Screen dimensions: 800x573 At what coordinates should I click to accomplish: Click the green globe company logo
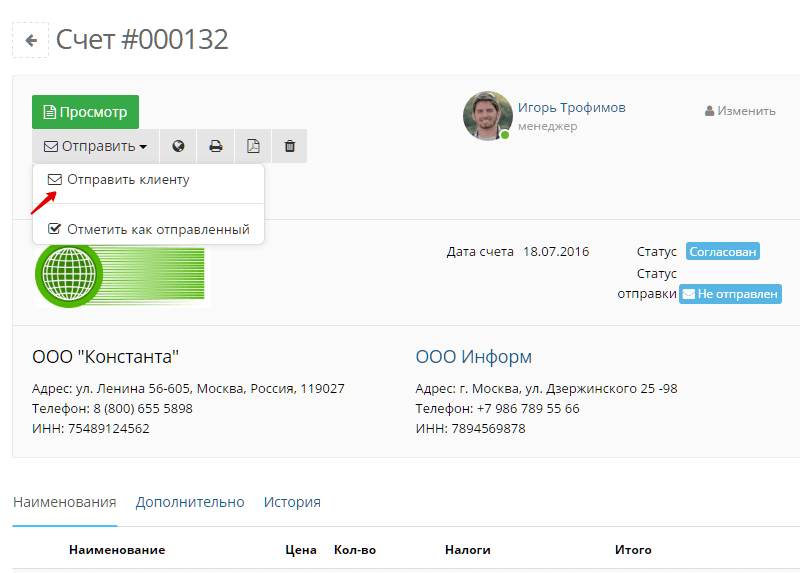point(122,276)
